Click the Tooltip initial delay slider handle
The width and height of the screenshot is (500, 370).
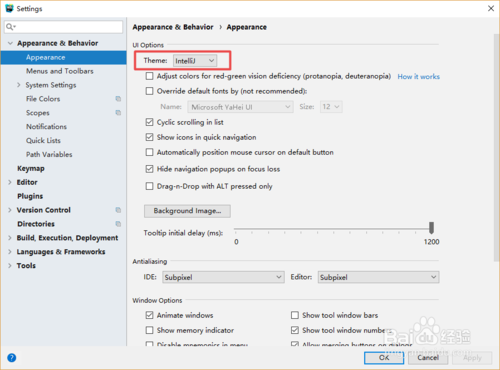point(431,228)
